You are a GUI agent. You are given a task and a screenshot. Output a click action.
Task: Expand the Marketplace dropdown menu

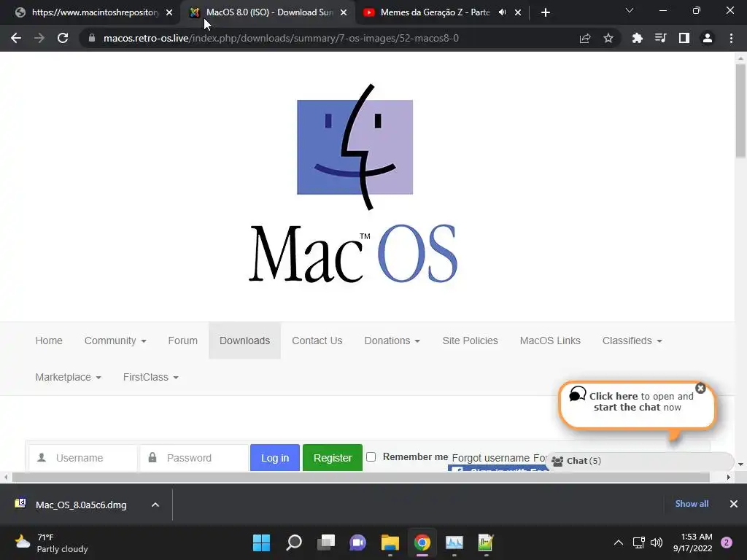[68, 377]
